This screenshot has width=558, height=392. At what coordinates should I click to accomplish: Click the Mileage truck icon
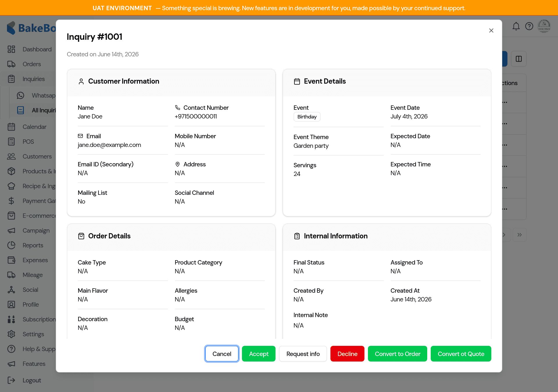pos(11,275)
